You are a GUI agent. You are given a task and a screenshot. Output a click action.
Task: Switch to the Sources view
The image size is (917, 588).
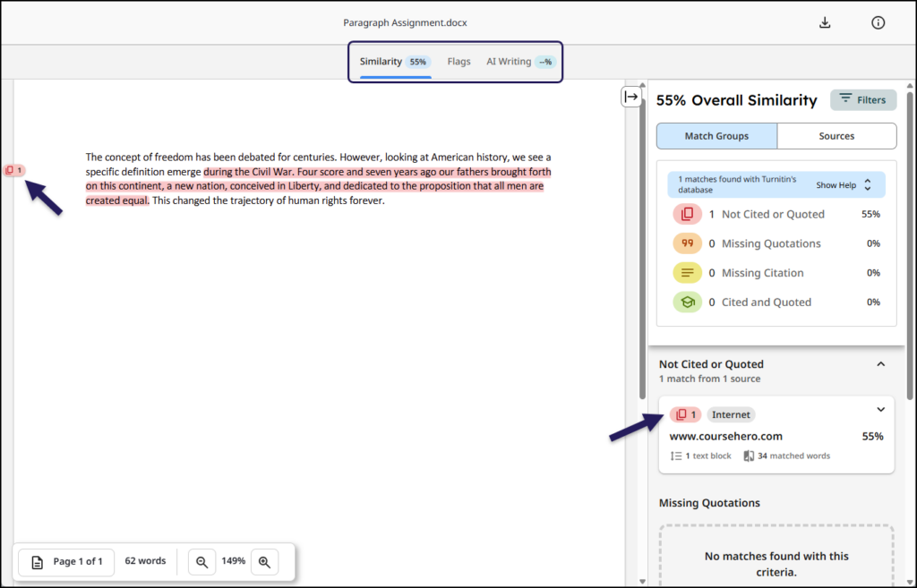pos(836,135)
